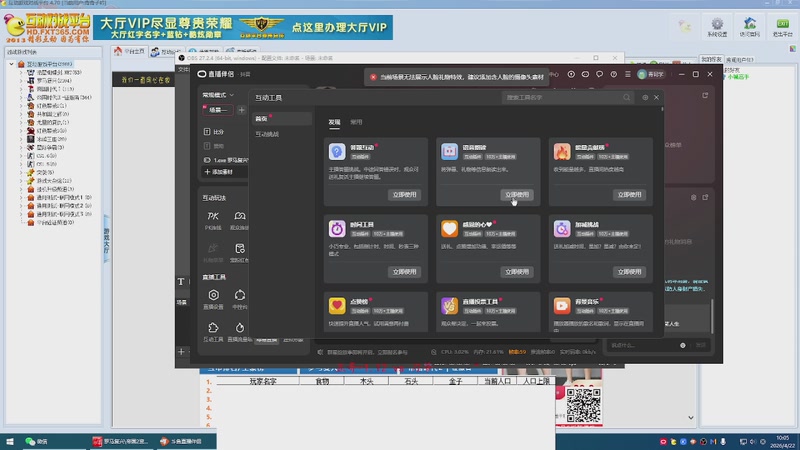Close the 互动工具 panel
Screen dimensions: 800x450
point(657,97)
